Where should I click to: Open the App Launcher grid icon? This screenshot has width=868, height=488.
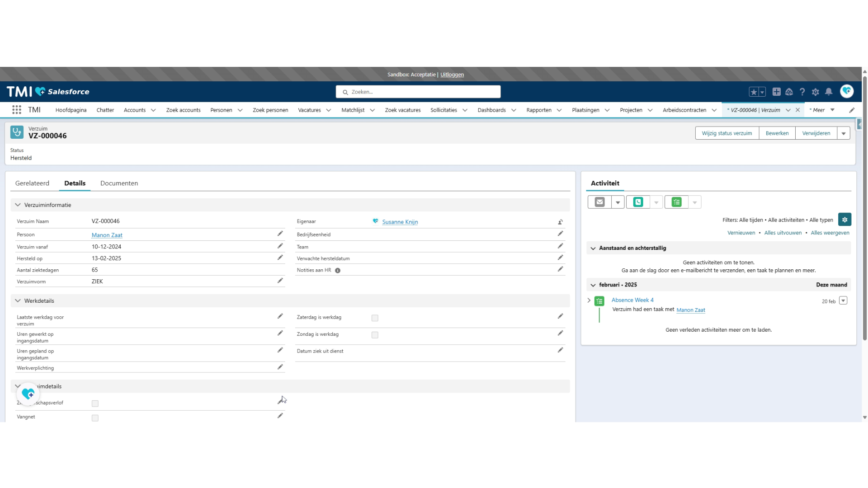coord(17,110)
